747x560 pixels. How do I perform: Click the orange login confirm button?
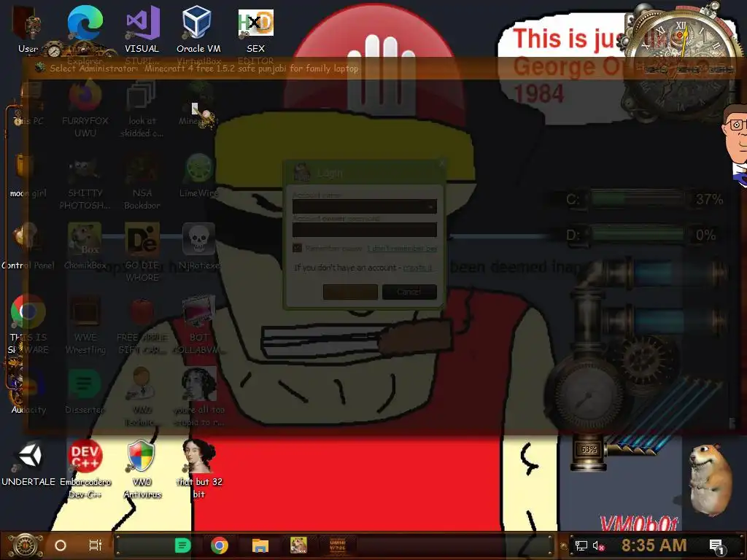point(350,292)
